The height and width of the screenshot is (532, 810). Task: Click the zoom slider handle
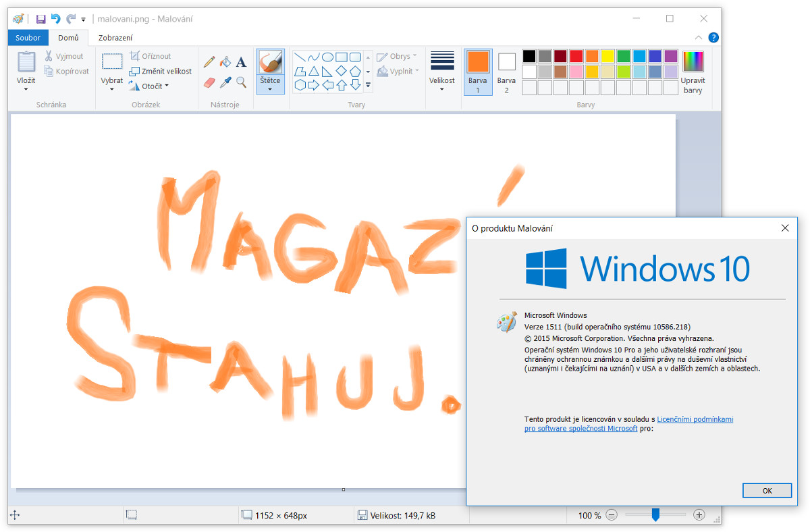pos(655,515)
